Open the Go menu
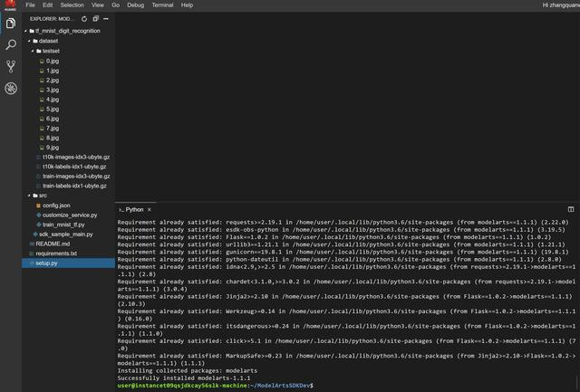The height and width of the screenshot is (392, 580). (115, 5)
